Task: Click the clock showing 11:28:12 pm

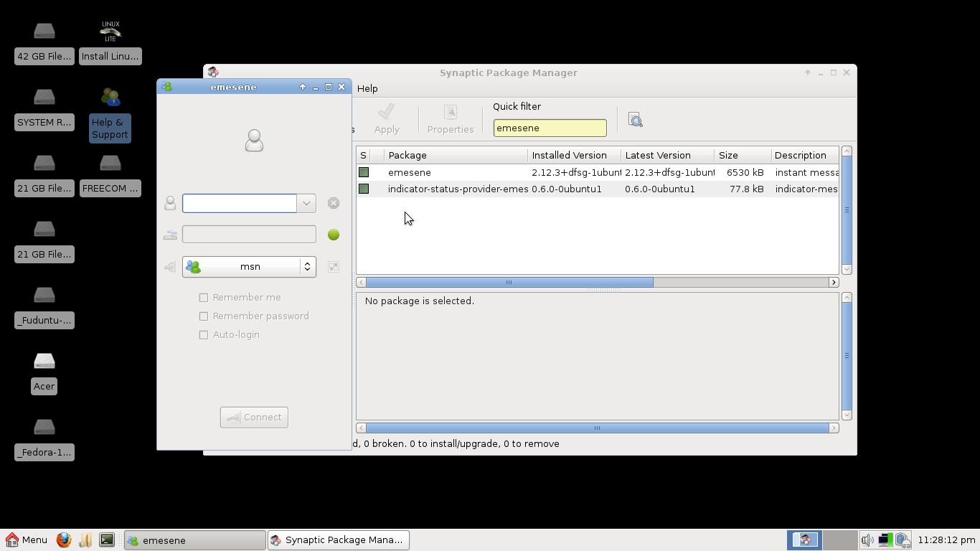Action: pos(946,540)
